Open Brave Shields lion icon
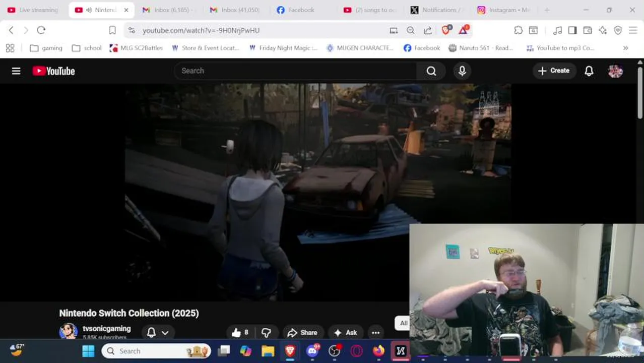The width and height of the screenshot is (644, 363). tap(446, 30)
